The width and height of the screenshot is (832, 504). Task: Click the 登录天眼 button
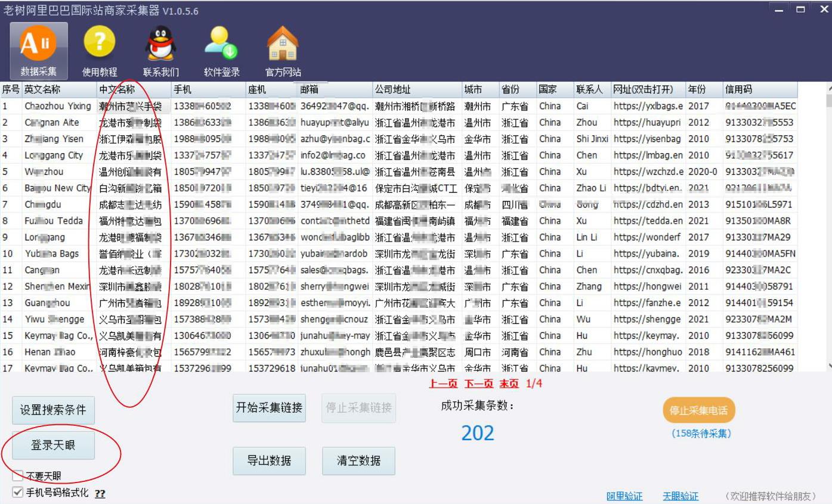(x=53, y=445)
